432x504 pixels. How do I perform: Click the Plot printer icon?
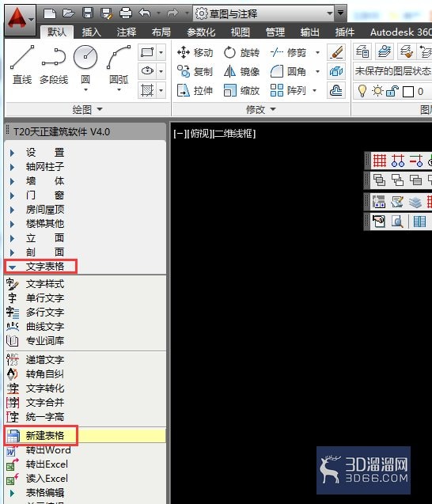126,13
